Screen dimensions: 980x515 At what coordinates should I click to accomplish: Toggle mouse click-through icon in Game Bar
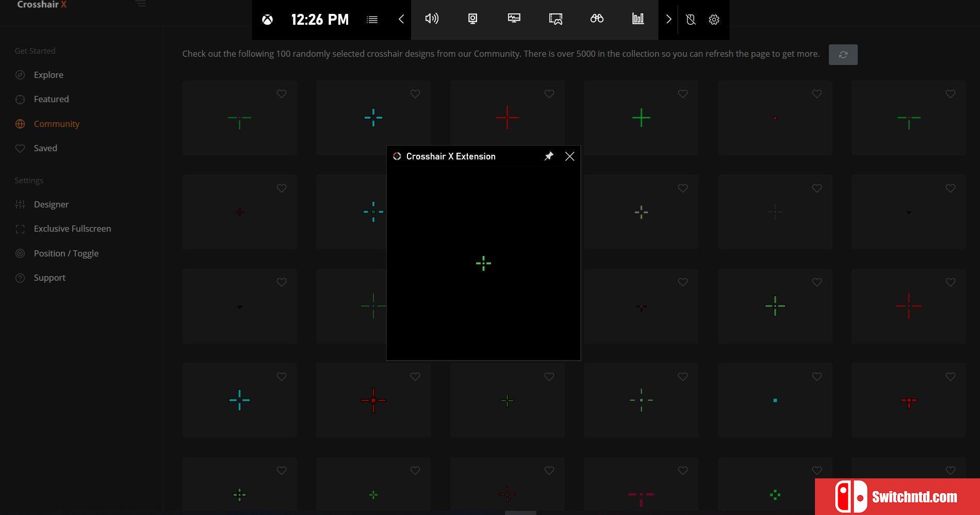tap(691, 20)
